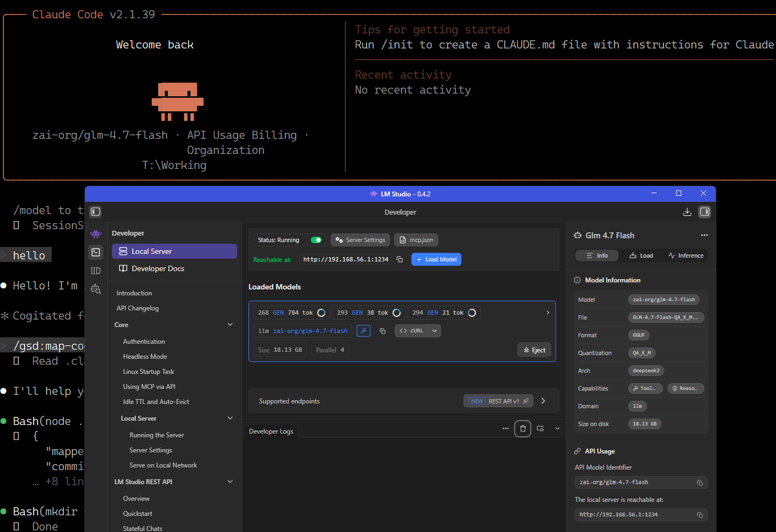Copy the API Model Identifier in API Usage
This screenshot has width=776, height=532.
700,483
